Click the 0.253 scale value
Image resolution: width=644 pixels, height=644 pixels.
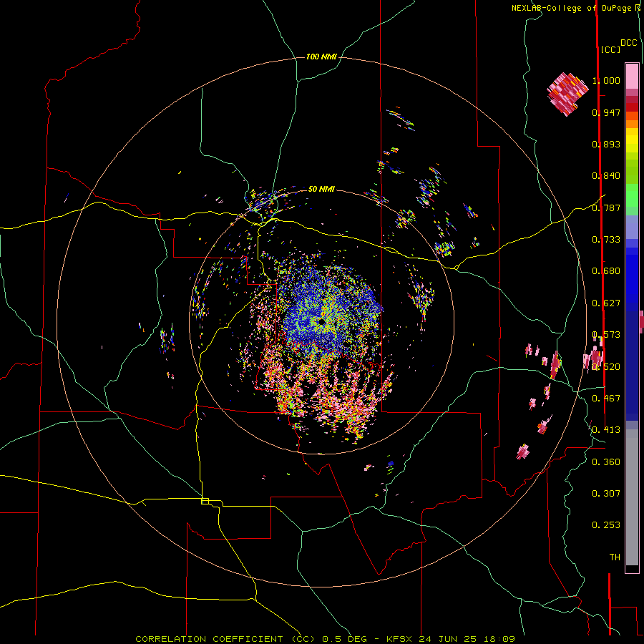(x=606, y=525)
